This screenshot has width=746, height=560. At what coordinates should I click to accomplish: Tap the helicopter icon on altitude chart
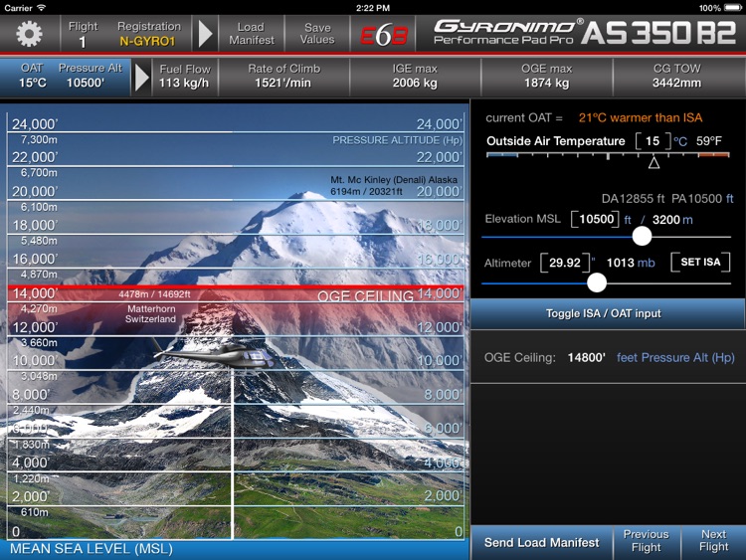pyautogui.click(x=214, y=354)
